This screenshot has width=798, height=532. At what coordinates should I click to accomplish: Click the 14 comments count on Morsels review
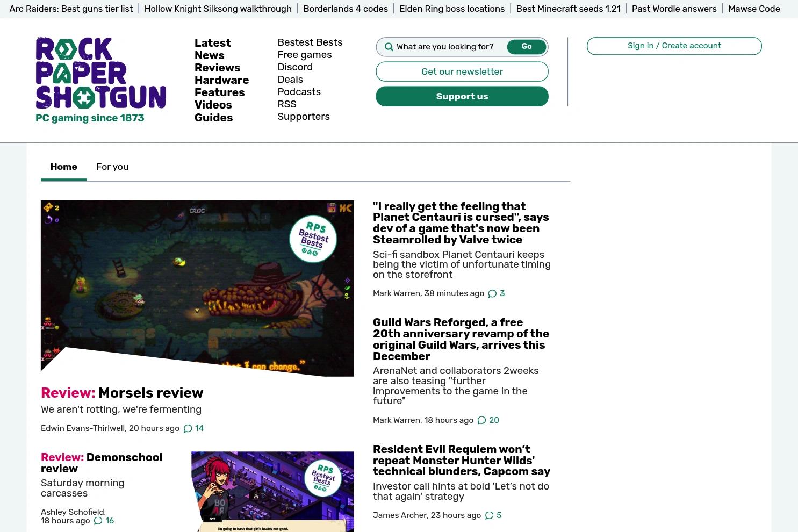199,429
